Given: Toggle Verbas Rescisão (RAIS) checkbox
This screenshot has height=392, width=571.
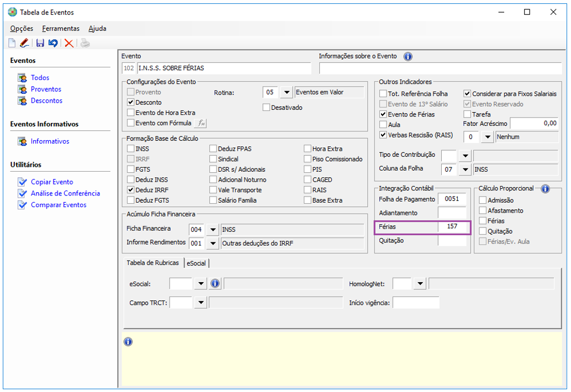Looking at the screenshot, I should click(x=383, y=135).
